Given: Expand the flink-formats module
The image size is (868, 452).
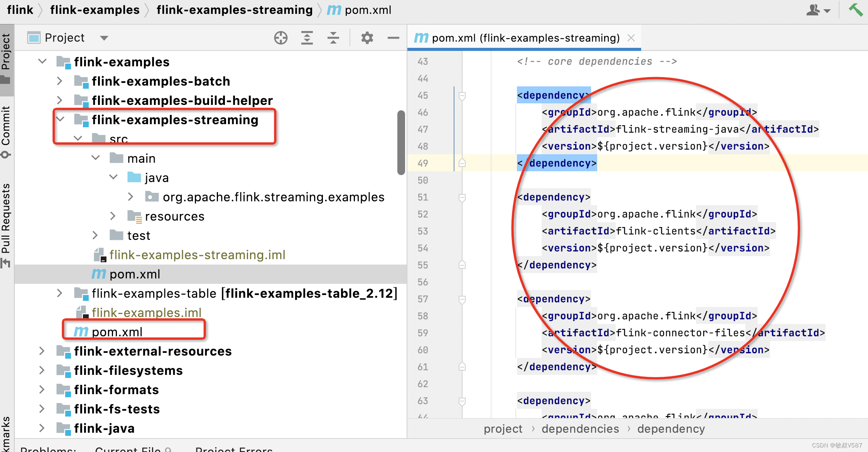Looking at the screenshot, I should tap(42, 390).
